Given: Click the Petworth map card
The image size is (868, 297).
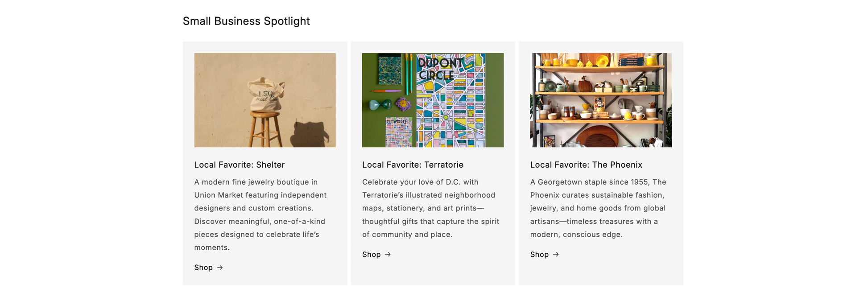Looking at the screenshot, I should coord(399,132).
